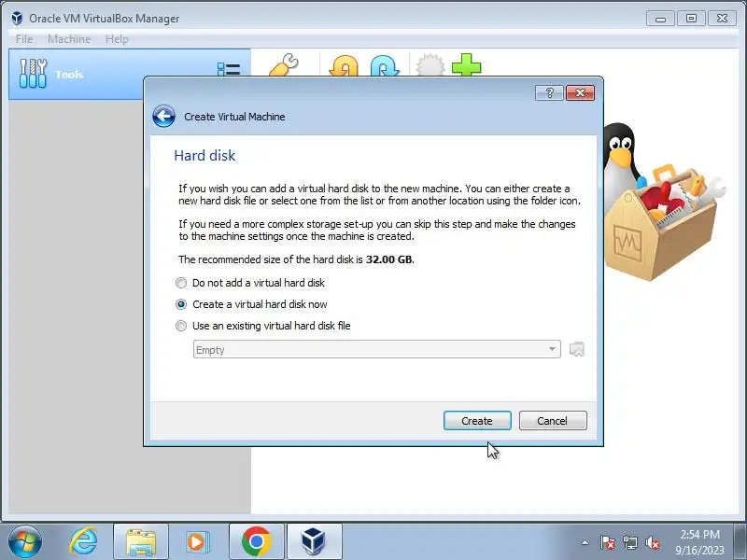Open the Help menu

(117, 39)
